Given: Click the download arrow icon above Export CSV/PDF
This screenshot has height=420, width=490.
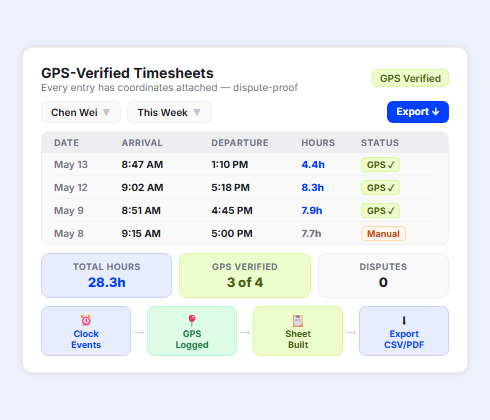Looking at the screenshot, I should tap(404, 320).
